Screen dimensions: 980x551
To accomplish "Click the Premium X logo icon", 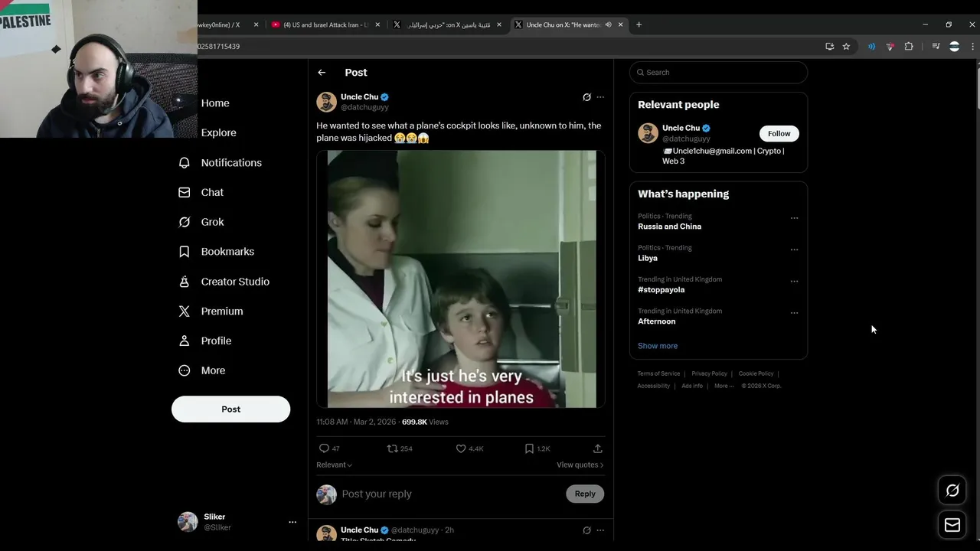I will [184, 311].
